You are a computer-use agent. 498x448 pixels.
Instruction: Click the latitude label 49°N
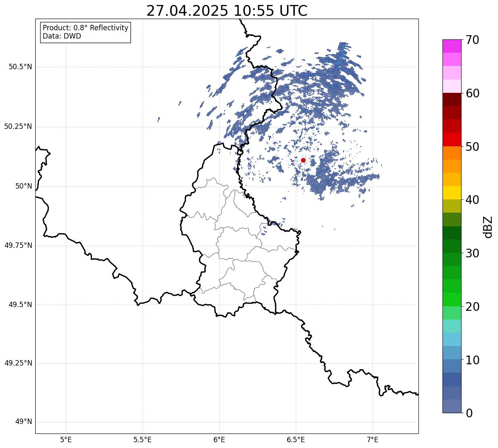(24, 422)
